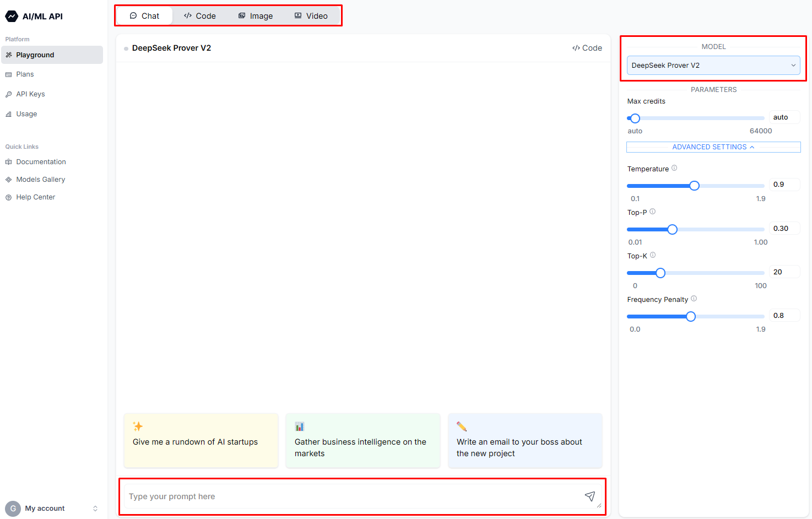Click the Help Center icon
Screen dimensions: 812x519
click(9, 197)
